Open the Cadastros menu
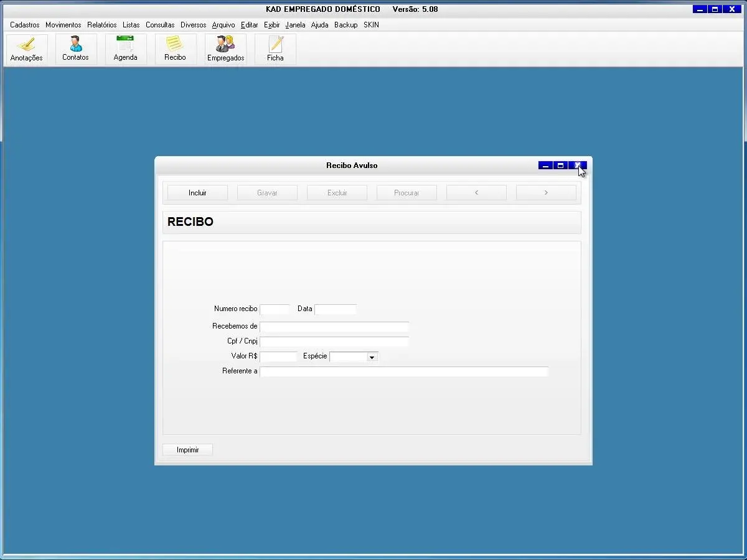This screenshot has height=560, width=747. point(24,25)
